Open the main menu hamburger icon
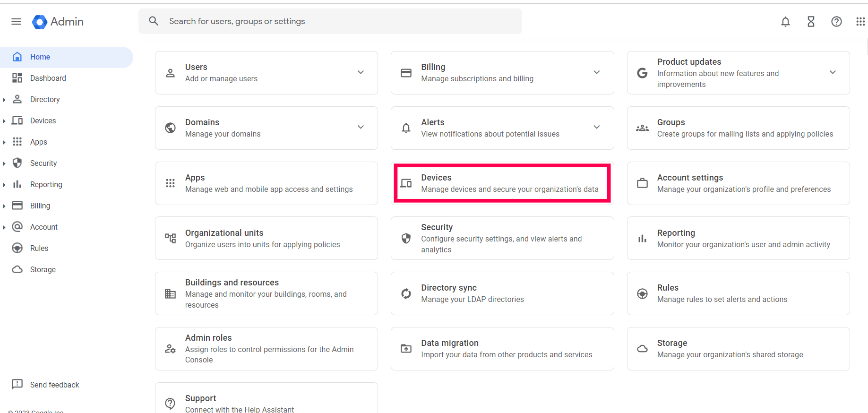The image size is (868, 413). click(16, 21)
